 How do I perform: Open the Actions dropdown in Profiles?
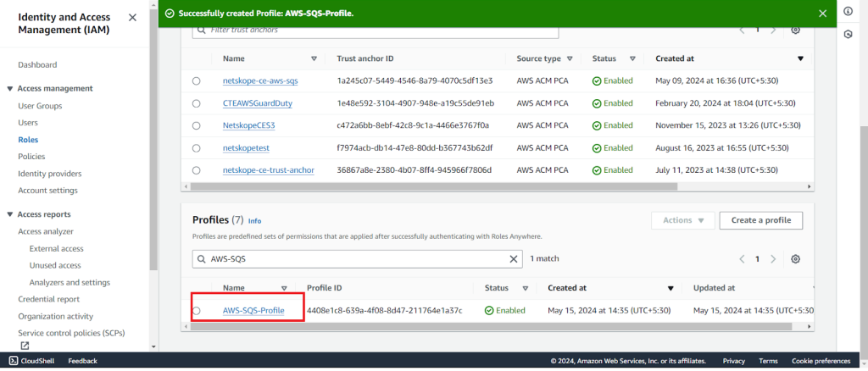coord(683,220)
